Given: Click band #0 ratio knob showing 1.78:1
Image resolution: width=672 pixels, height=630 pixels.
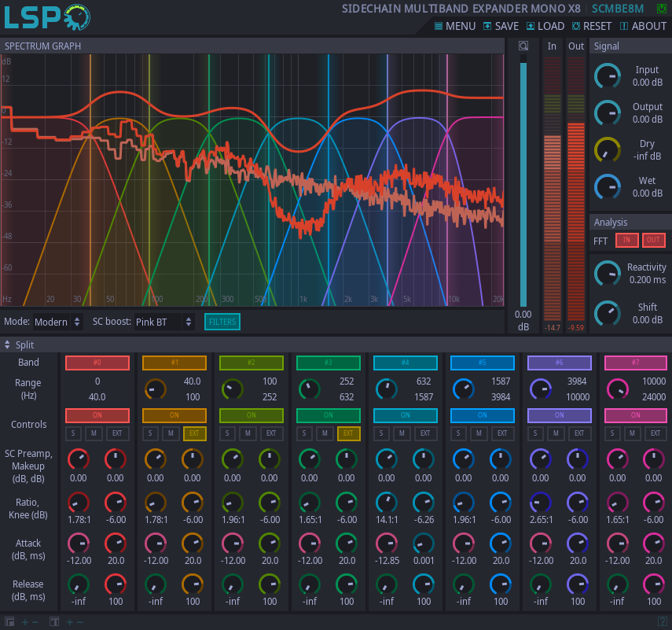Looking at the screenshot, I should 79,503.
